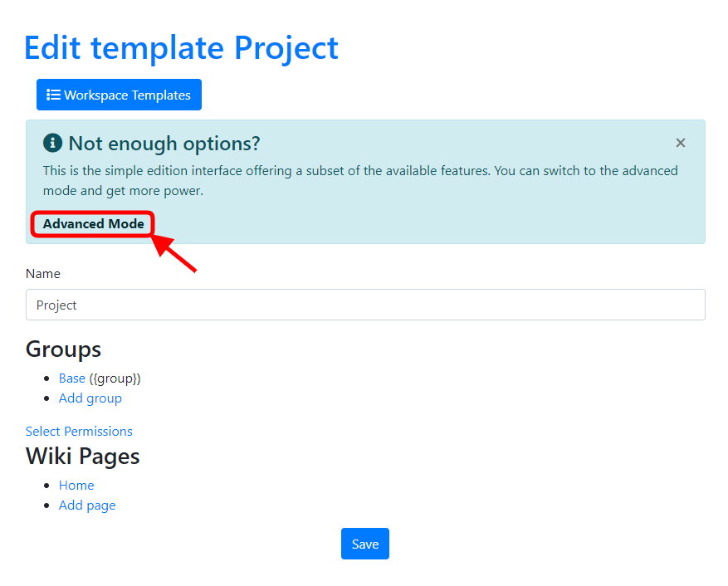Click the {group} placeholder text
This screenshot has height=586, width=728.
115,378
